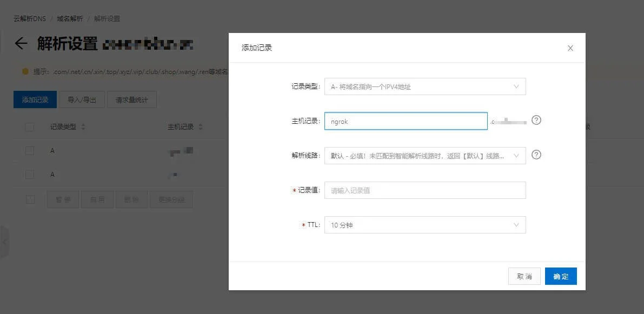Expand the 解析线路 dropdown

(424, 156)
